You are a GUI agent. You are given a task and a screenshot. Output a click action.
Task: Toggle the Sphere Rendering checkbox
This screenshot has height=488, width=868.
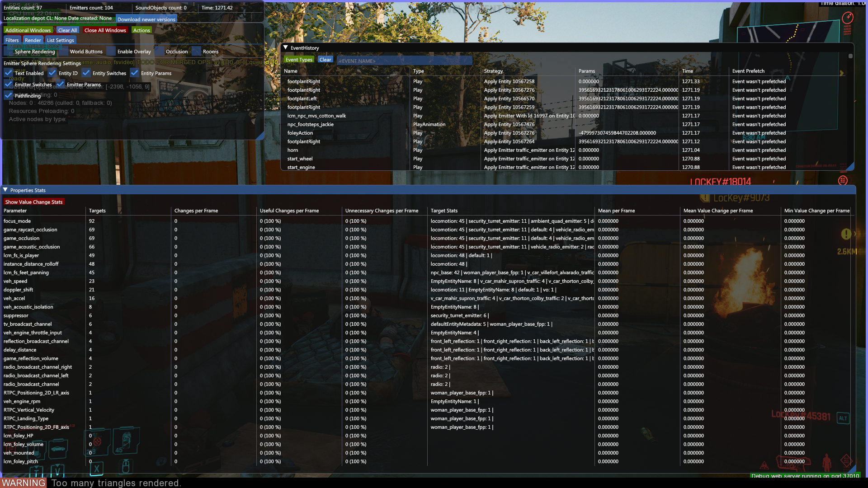pyautogui.click(x=9, y=52)
